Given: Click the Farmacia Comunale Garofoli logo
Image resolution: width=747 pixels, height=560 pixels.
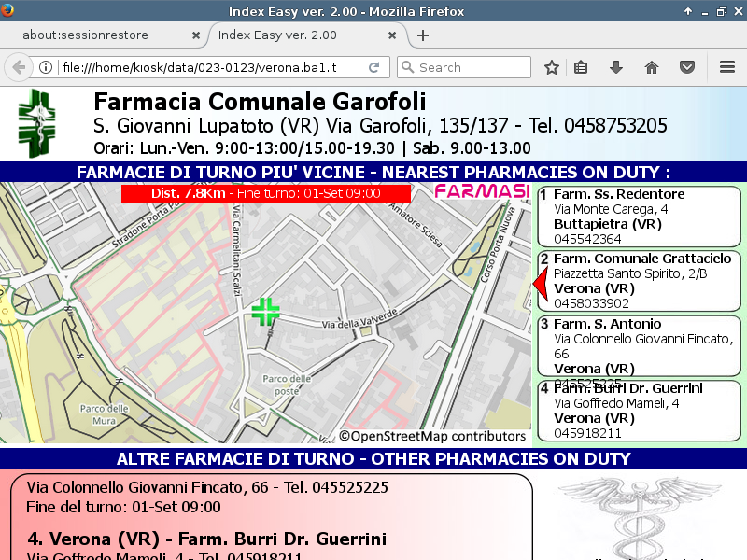Looking at the screenshot, I should click(37, 123).
